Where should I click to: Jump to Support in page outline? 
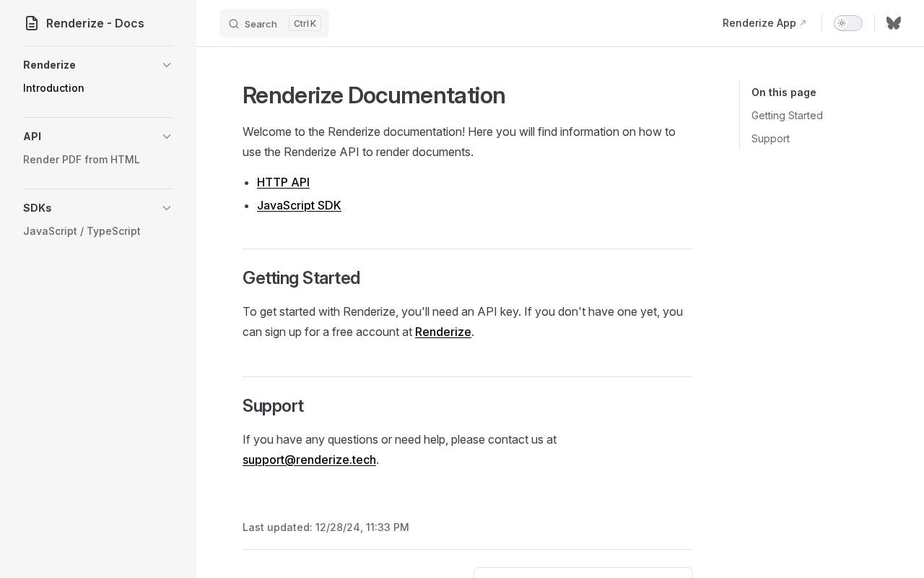(x=770, y=139)
